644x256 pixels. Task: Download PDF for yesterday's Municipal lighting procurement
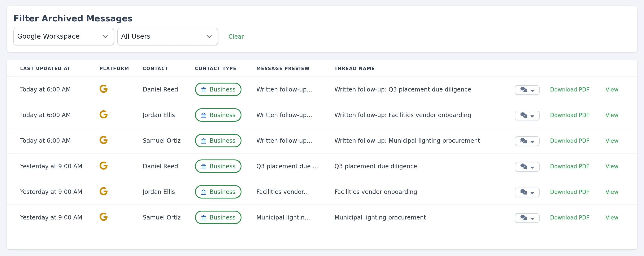pos(570,217)
